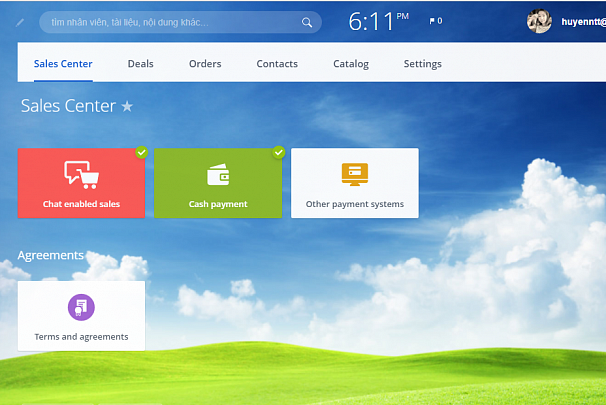Open the Orders tab
Image resolution: width=606 pixels, height=405 pixels.
(x=205, y=64)
